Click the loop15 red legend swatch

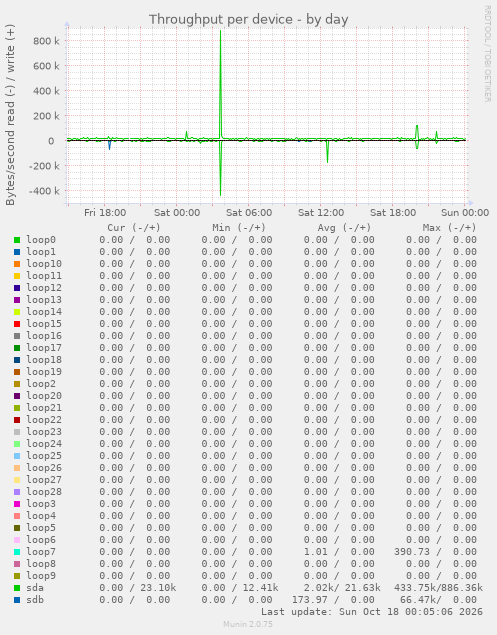pyautogui.click(x=17, y=324)
